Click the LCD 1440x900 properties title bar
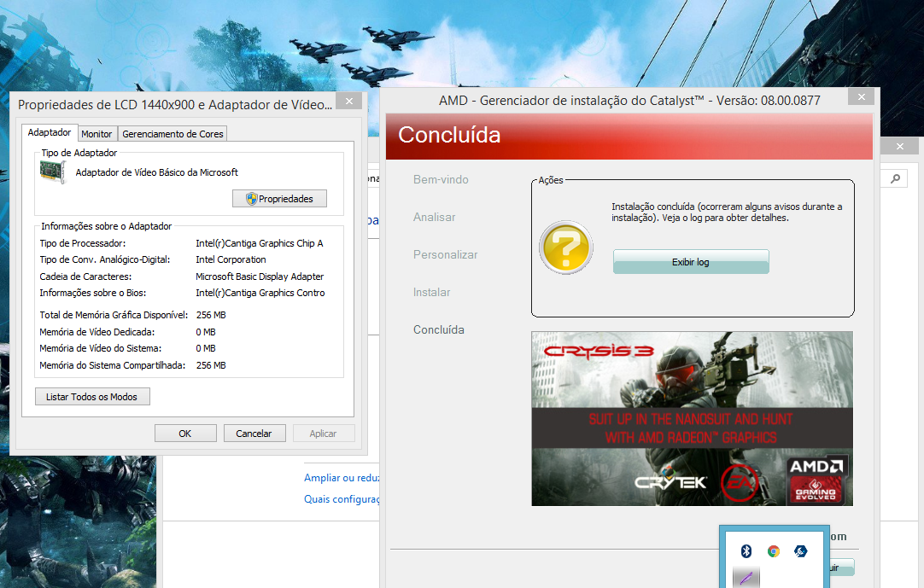This screenshot has height=588, width=924. tap(175, 104)
